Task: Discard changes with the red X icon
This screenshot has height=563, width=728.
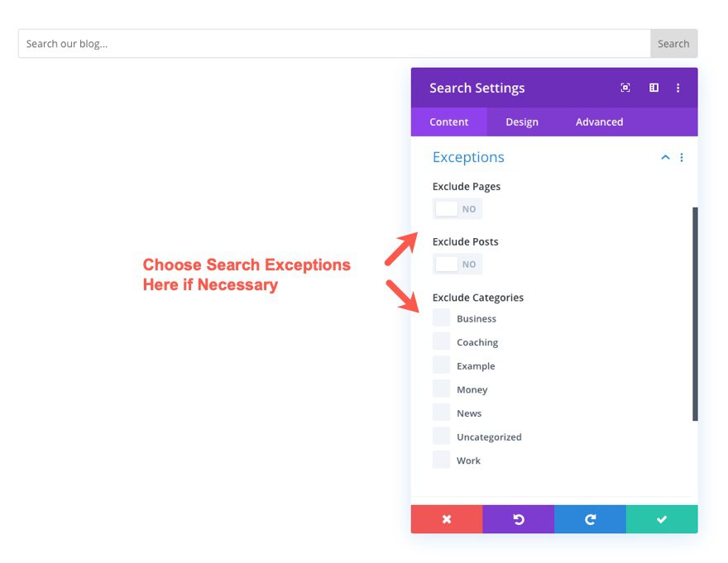Action: pos(447,519)
